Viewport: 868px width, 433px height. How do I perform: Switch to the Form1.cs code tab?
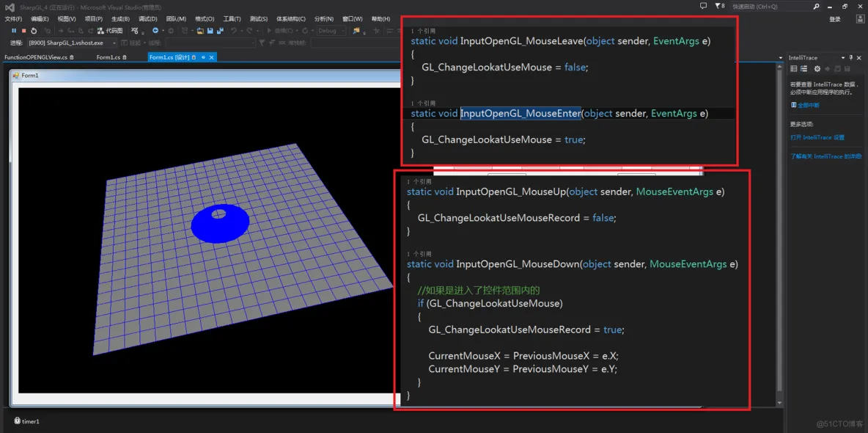coord(111,57)
